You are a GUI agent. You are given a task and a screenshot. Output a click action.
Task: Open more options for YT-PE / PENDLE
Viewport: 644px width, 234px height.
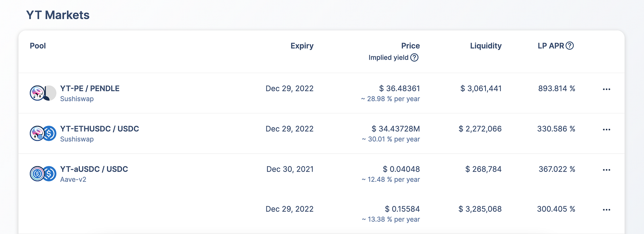(x=606, y=89)
